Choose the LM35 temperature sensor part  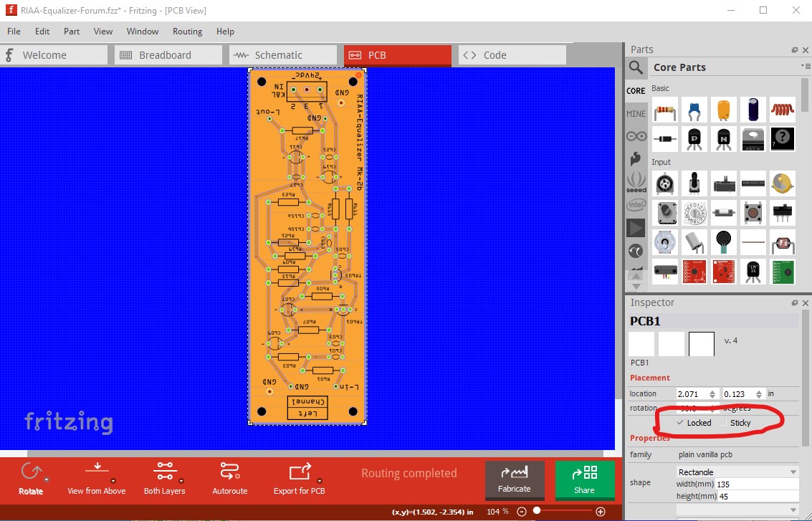(753, 272)
